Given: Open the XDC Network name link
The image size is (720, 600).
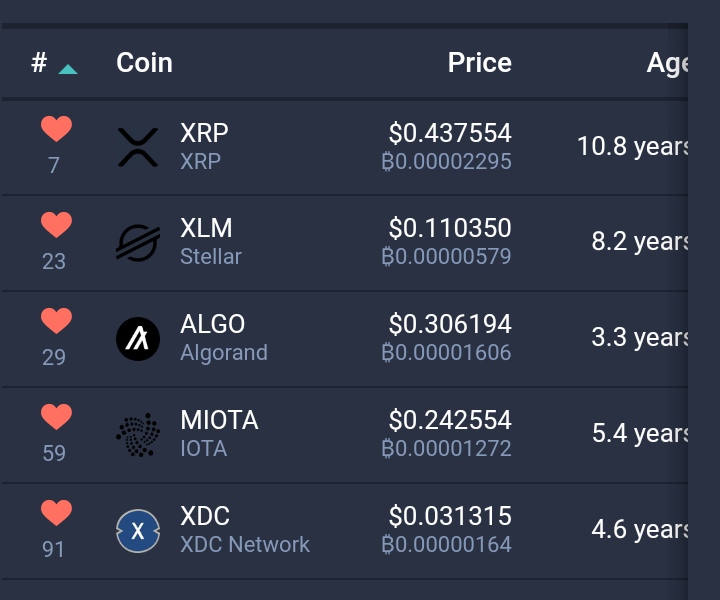Looking at the screenshot, I should click(245, 544).
